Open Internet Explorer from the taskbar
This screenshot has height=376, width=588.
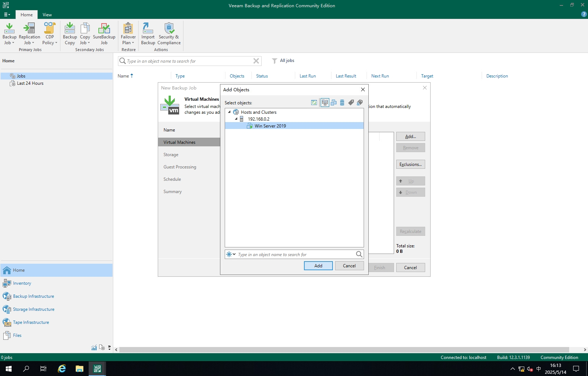[62, 369]
